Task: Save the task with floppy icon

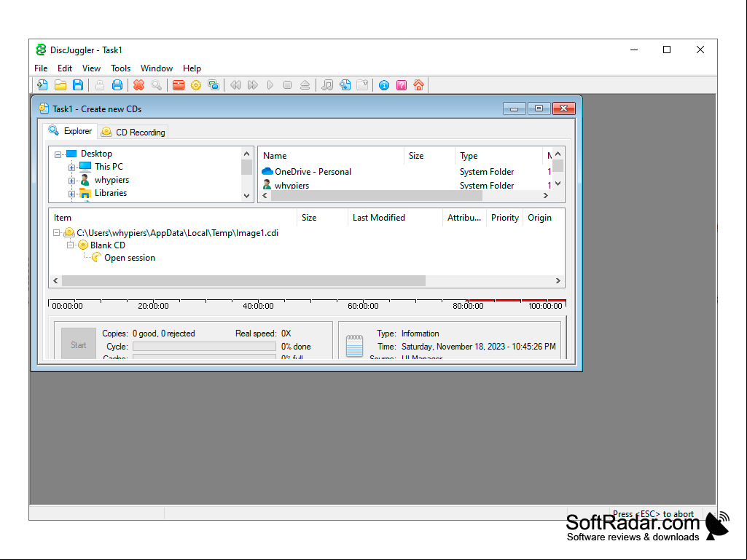Action: (x=78, y=85)
